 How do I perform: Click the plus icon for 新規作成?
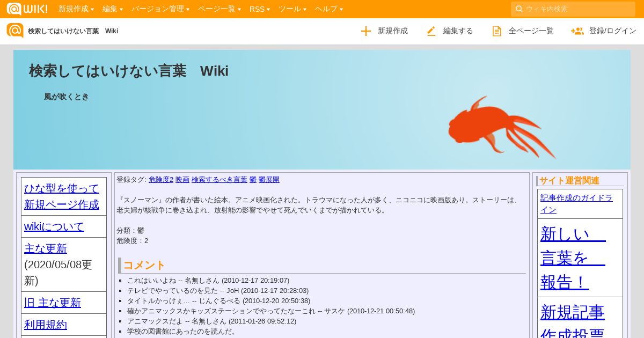(x=366, y=31)
